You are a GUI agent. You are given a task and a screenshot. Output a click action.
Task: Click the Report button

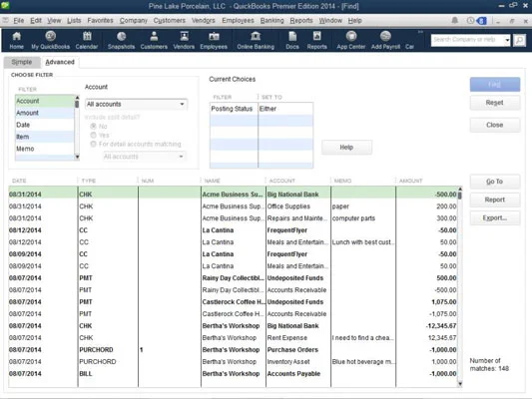[495, 200]
